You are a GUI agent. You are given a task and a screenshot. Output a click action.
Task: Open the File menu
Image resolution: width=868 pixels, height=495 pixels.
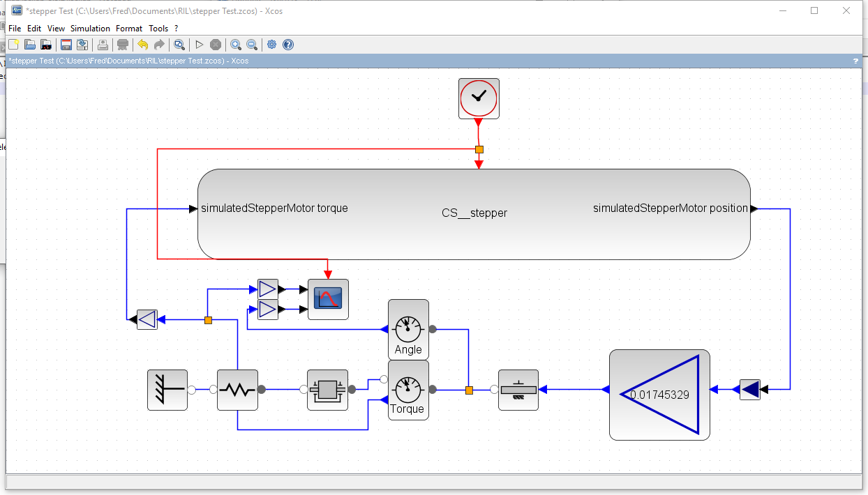pos(15,29)
